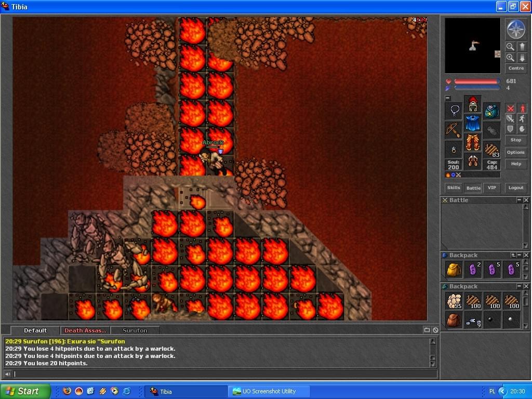Collapse the inventory panel with minus button
Viewport: 532px width, 399px height.
click(x=448, y=98)
